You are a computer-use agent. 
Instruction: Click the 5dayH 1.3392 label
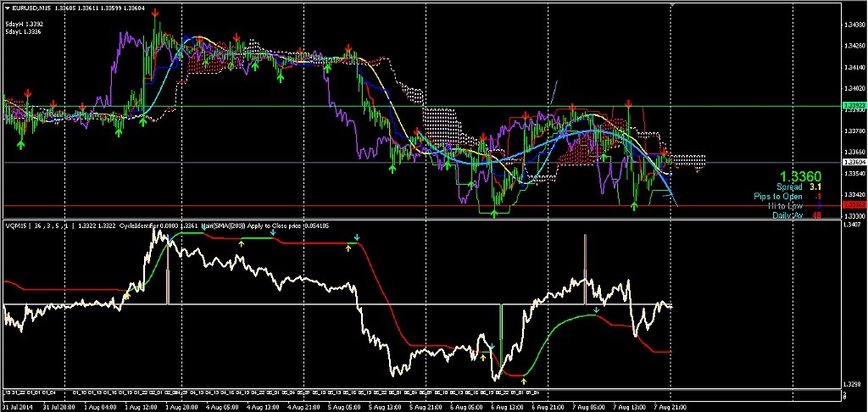click(24, 24)
